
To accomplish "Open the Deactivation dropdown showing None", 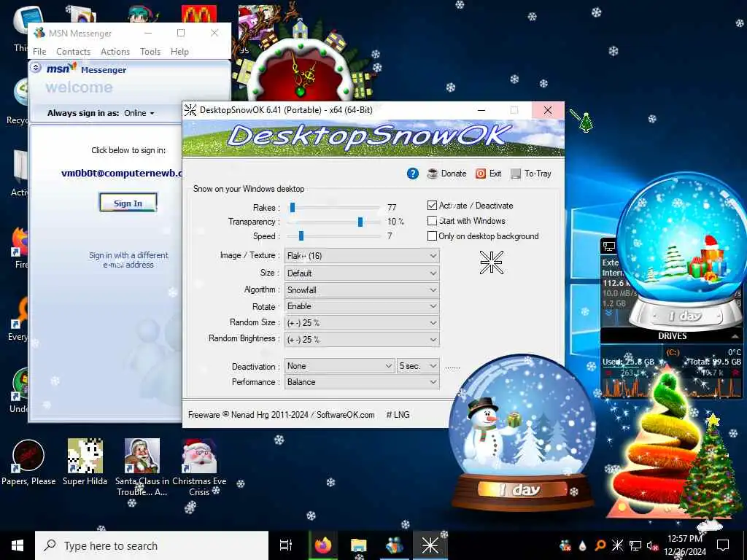I will (339, 366).
